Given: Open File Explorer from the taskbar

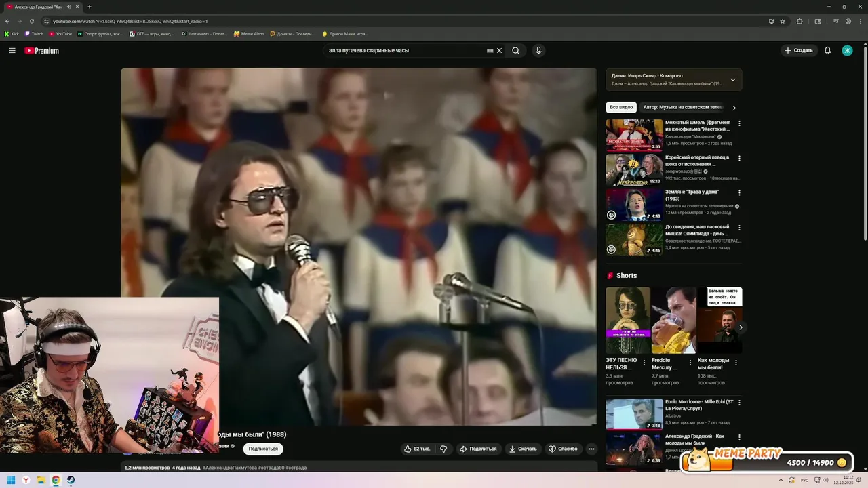Looking at the screenshot, I should [x=41, y=481].
